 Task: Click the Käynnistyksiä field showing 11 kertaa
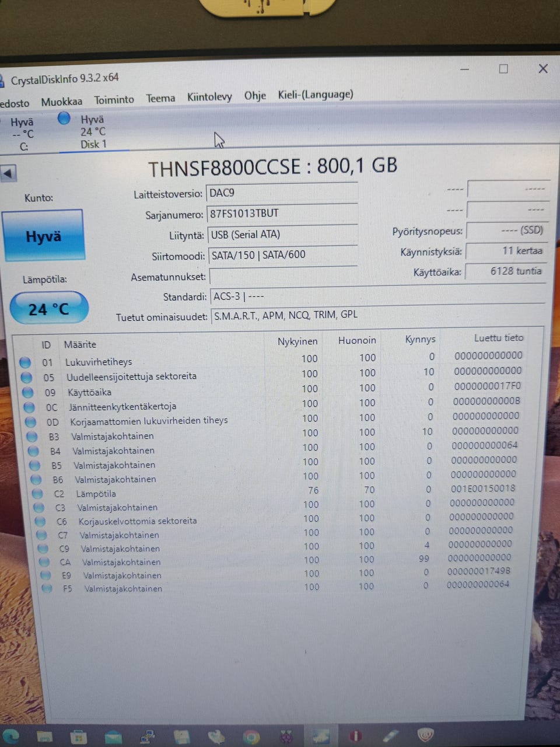[x=506, y=251]
